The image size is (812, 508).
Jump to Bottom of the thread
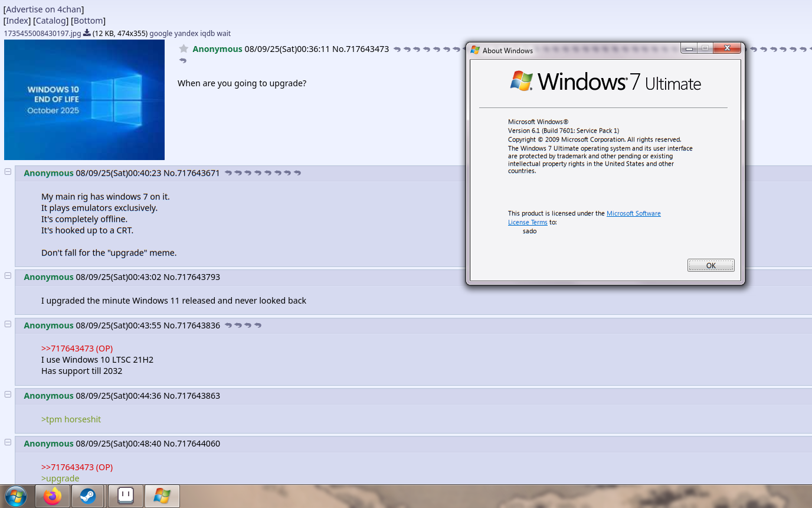tap(89, 21)
